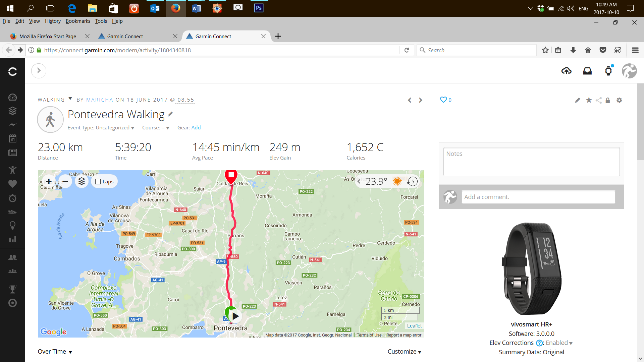Open the Over Time dropdown

[55, 352]
